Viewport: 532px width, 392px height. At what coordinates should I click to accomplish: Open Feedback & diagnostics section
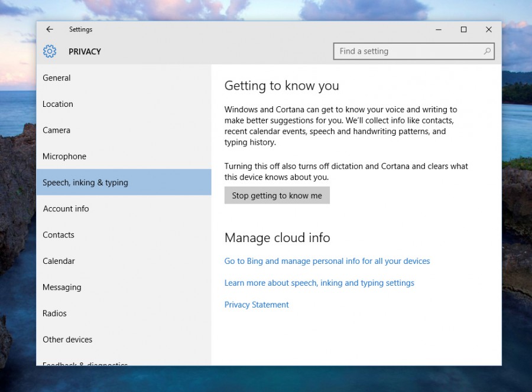coord(85,364)
